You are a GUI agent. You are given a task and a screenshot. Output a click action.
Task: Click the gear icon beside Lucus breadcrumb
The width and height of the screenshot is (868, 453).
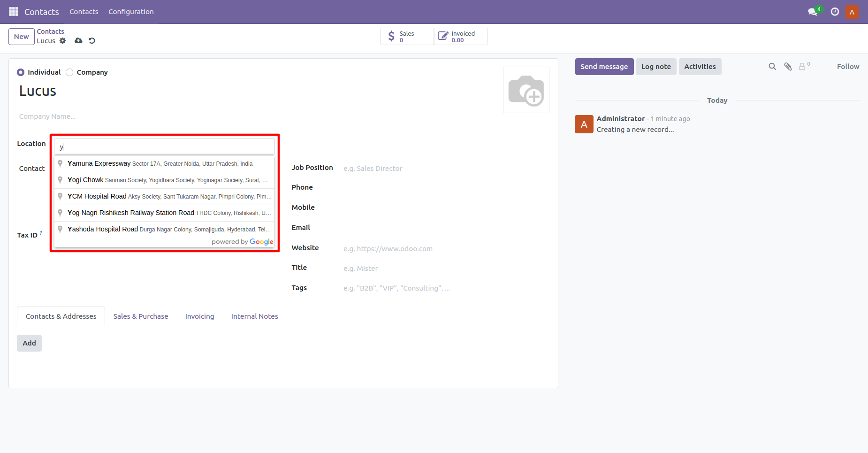63,41
